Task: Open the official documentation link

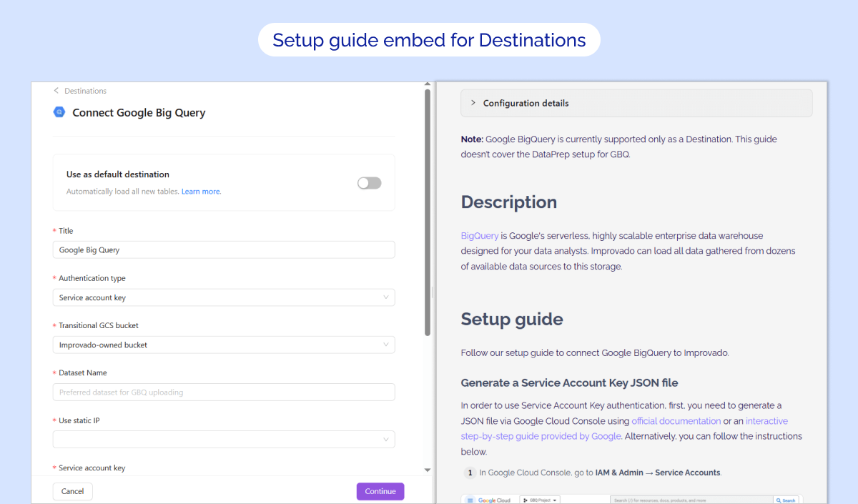Action: 676,421
